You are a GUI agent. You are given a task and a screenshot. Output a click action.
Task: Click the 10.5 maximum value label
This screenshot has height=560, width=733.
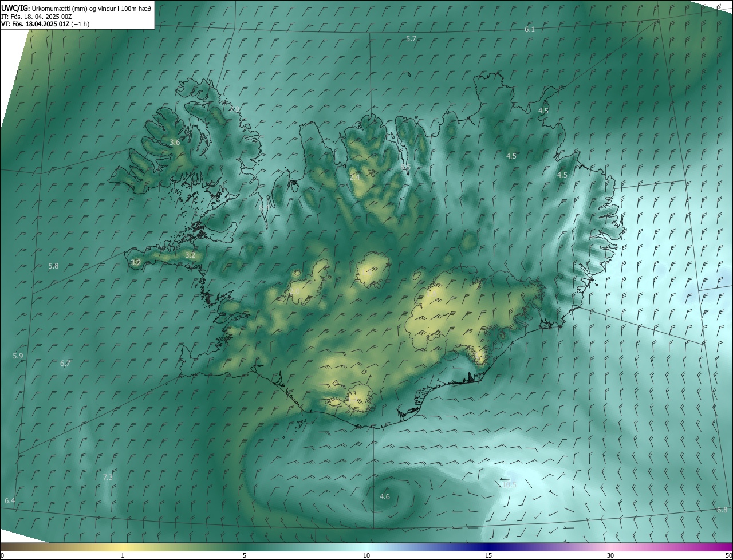509,484
